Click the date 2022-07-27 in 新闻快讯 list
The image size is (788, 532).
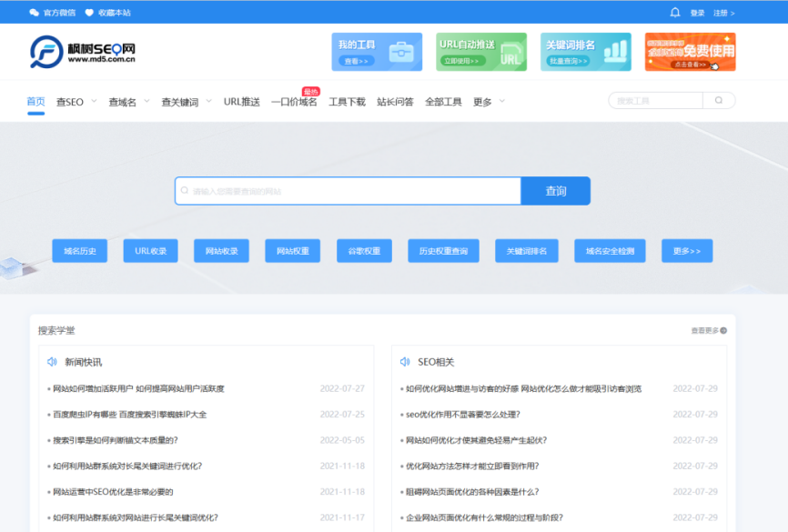342,388
